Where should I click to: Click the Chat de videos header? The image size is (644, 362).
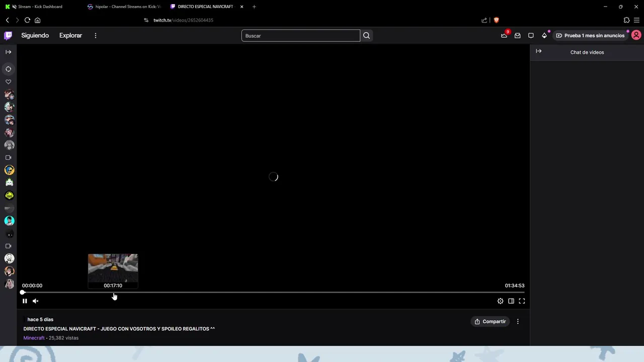pyautogui.click(x=587, y=52)
